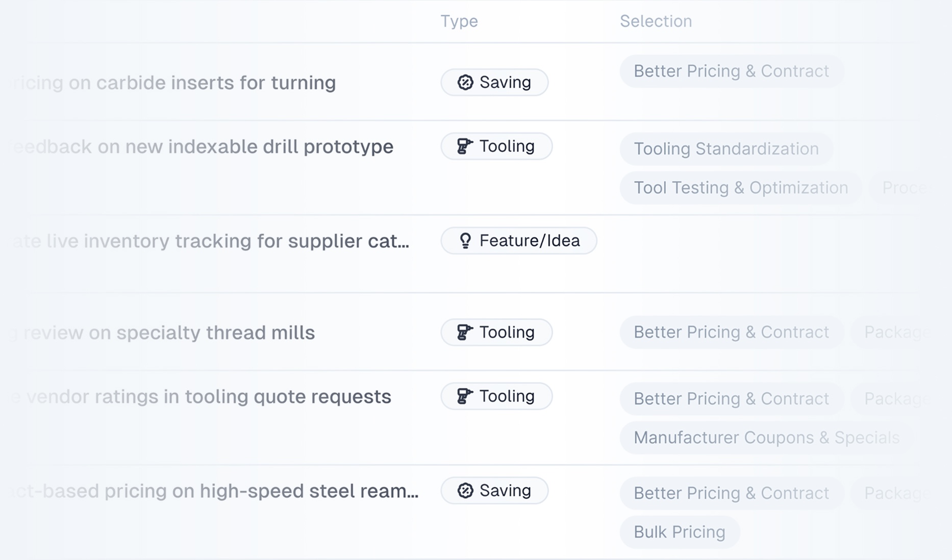Sort by the Type column header
The image size is (952, 560).
459,21
